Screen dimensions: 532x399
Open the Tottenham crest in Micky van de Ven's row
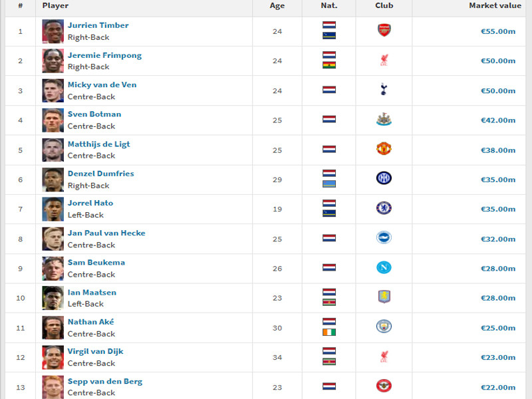[384, 89]
